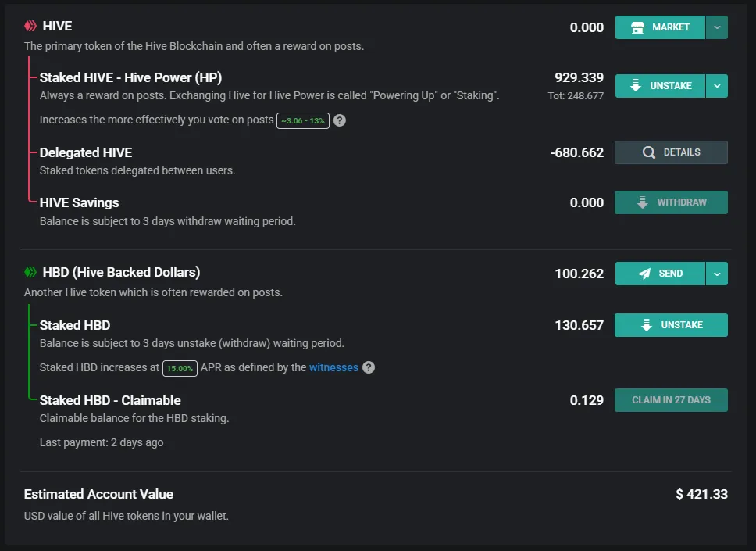Click the HIVE Market button
The image size is (756, 551).
coord(660,27)
